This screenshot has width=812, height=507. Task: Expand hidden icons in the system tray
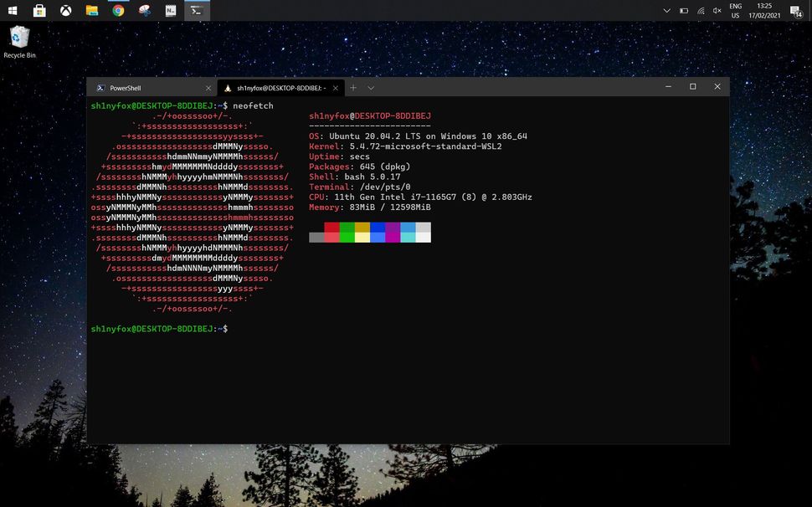click(667, 11)
